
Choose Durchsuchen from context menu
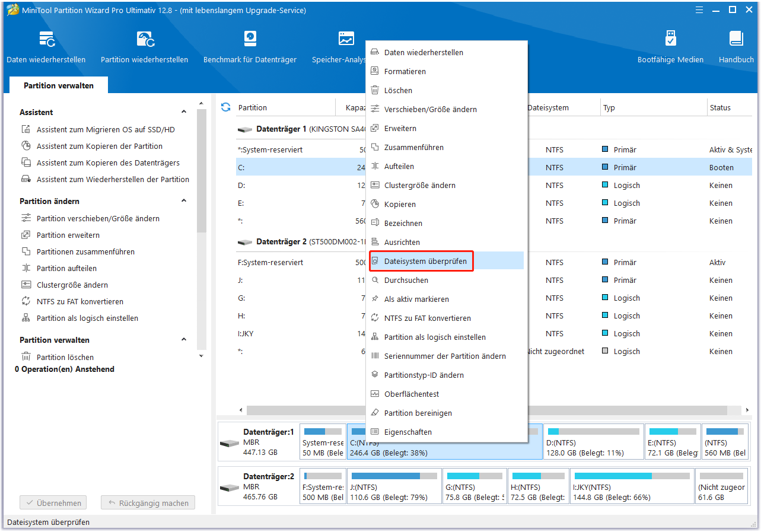(446, 280)
